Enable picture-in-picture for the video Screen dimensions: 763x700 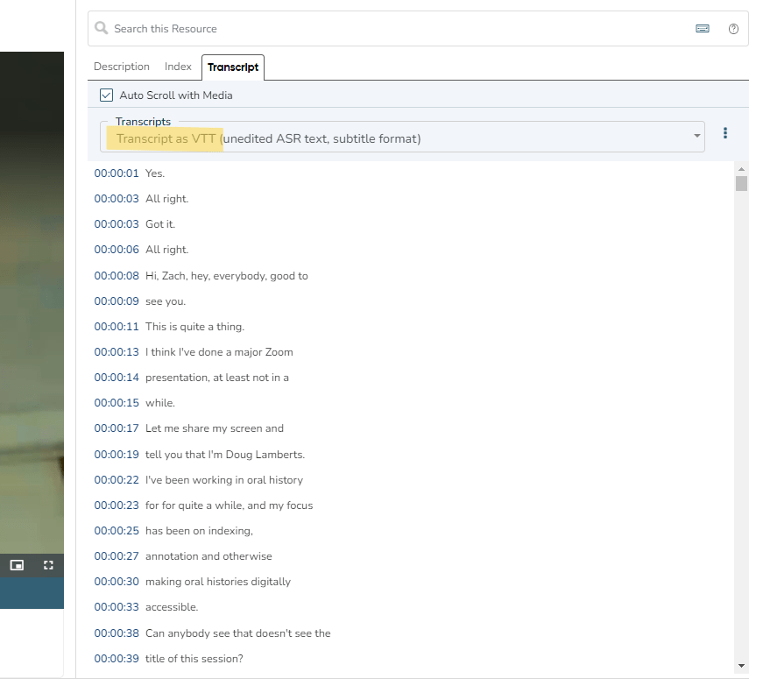[x=16, y=565]
